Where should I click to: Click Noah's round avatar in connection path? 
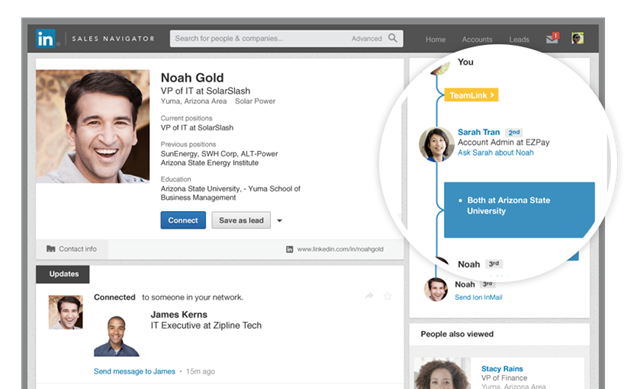point(436,289)
